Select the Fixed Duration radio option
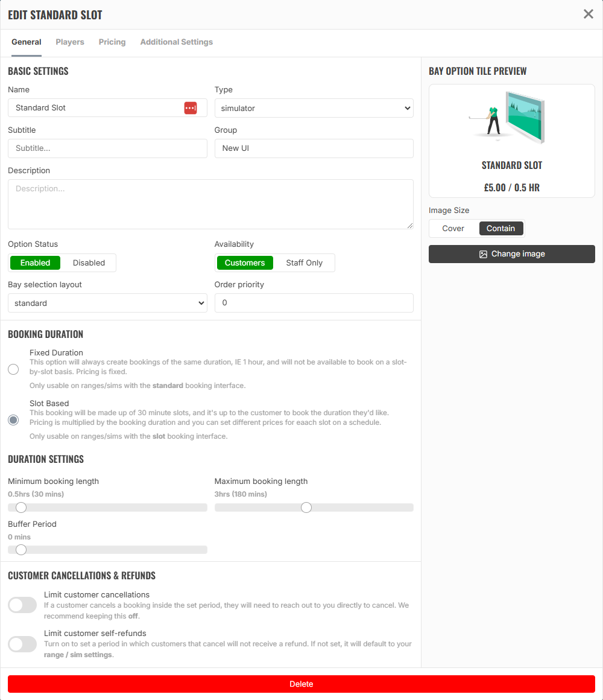The height and width of the screenshot is (700, 603). pyautogui.click(x=13, y=369)
